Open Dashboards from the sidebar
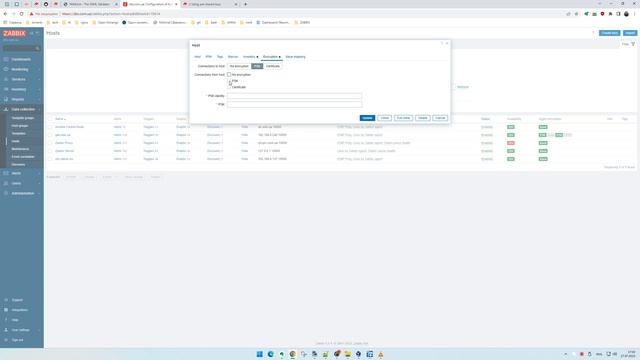The height and width of the screenshot is (360, 640). click(21, 59)
